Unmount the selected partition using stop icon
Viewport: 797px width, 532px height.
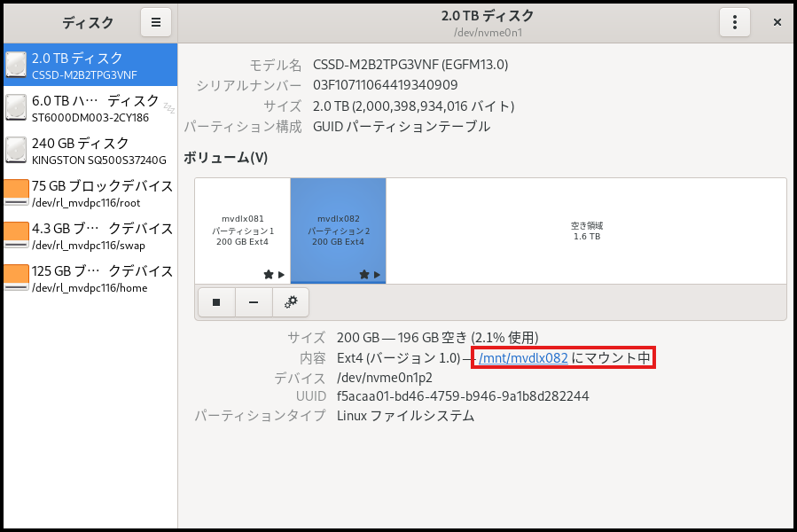click(x=216, y=302)
